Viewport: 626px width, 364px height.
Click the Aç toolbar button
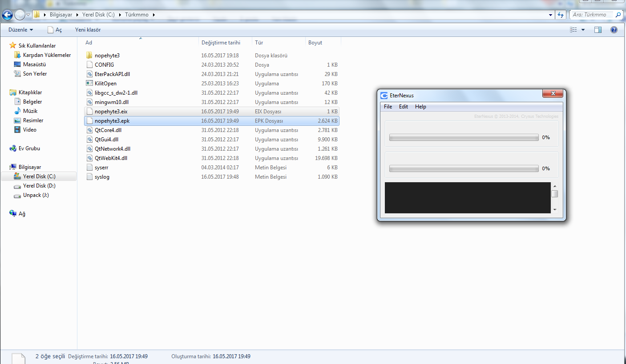55,30
